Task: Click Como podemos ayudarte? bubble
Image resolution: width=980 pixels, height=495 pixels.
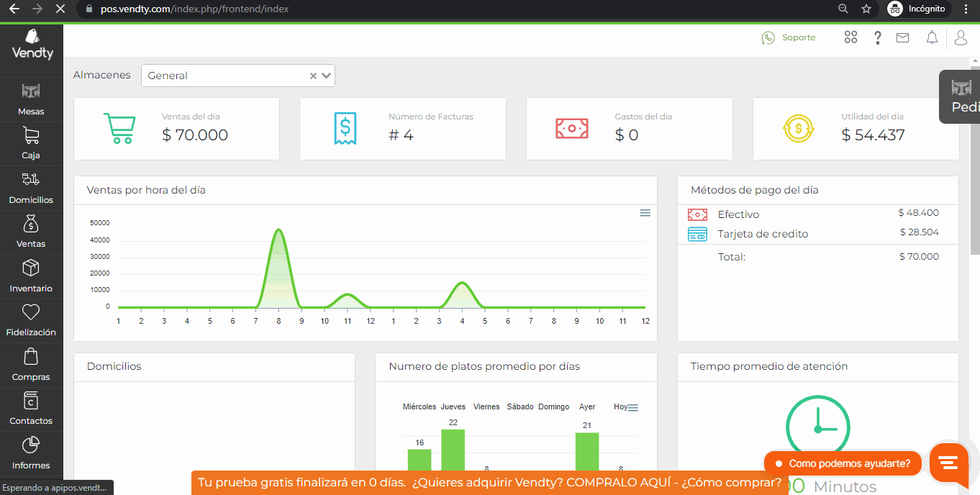Action: pyautogui.click(x=843, y=464)
